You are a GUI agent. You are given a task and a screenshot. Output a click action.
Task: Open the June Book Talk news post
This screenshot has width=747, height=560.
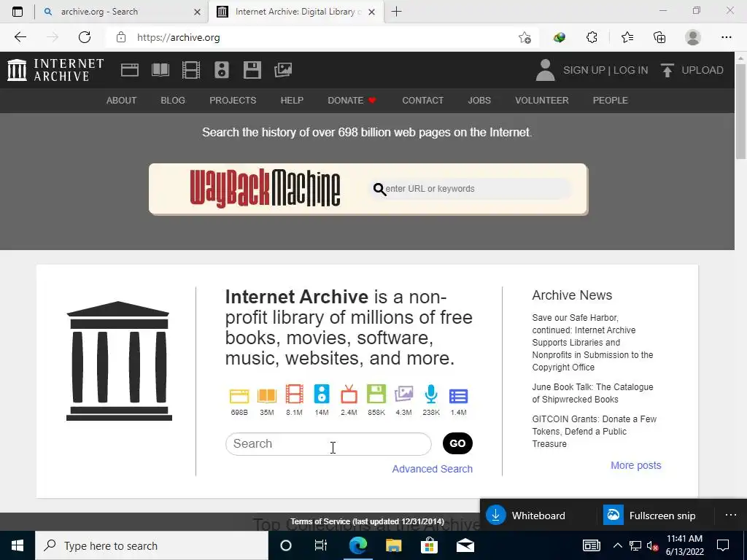point(592,393)
